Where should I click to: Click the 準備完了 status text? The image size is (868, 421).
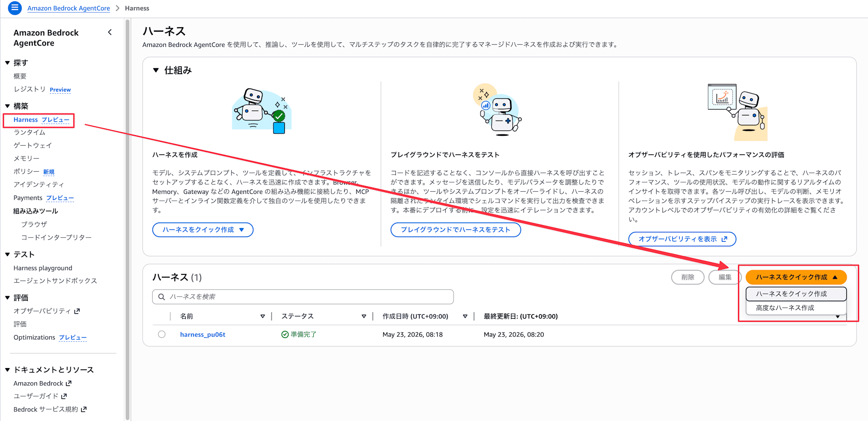pos(304,334)
